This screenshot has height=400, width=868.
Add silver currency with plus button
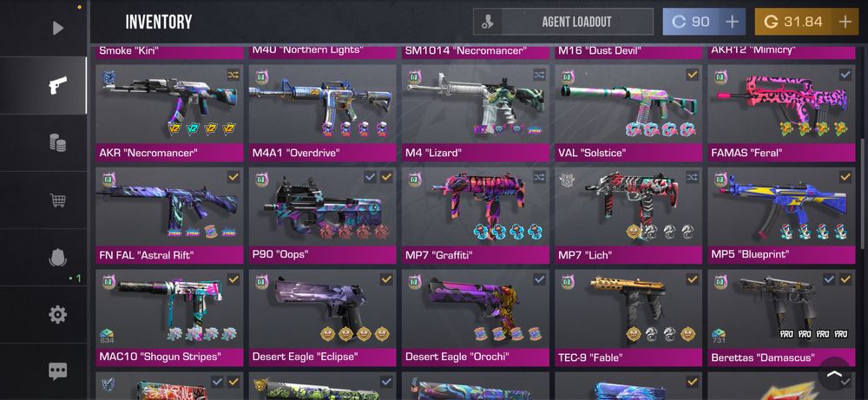[732, 22]
